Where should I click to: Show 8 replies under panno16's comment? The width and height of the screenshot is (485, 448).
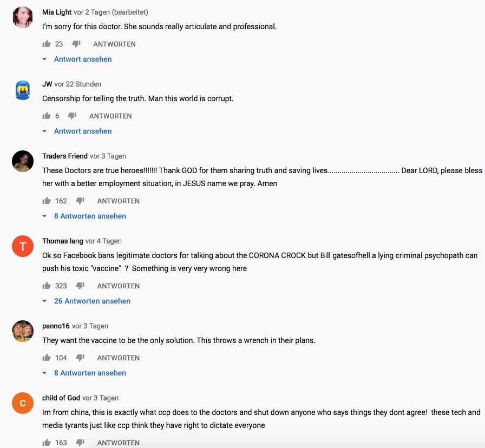click(x=89, y=373)
